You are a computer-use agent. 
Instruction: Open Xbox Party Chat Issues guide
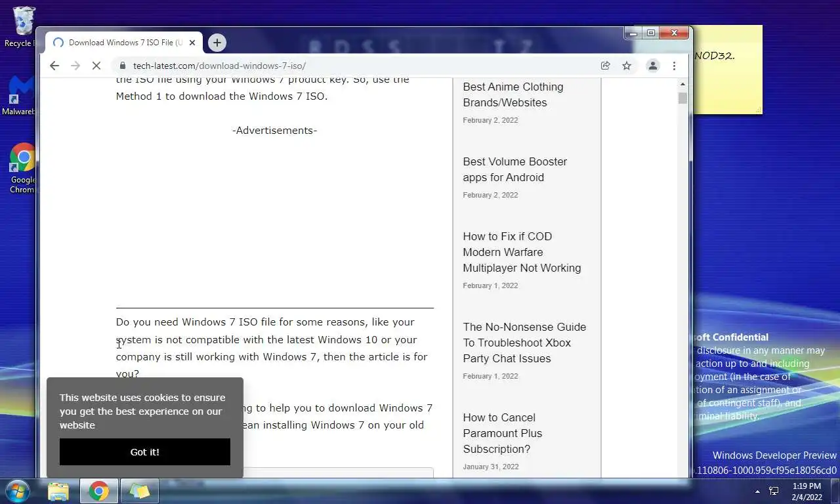pyautogui.click(x=524, y=343)
